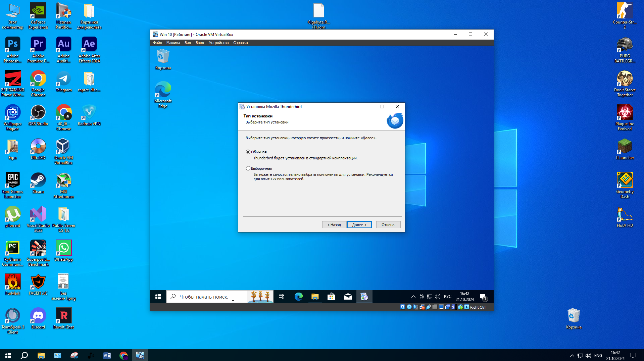Click the guest clock showing 16:42

point(465,297)
